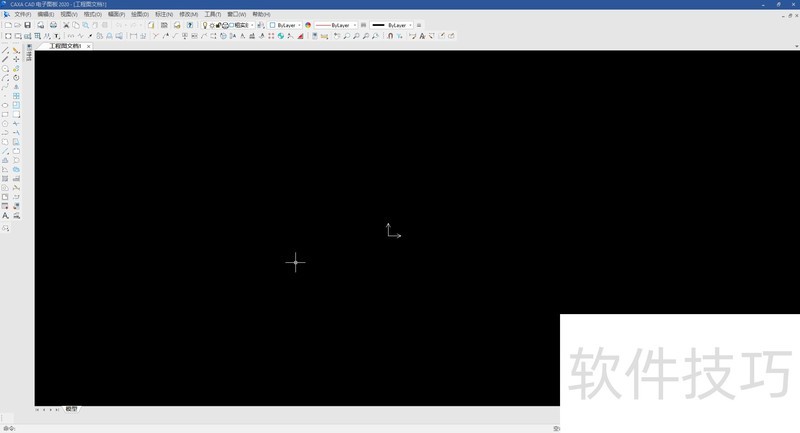
Task: Click the layer light bulb icon
Action: (205, 25)
